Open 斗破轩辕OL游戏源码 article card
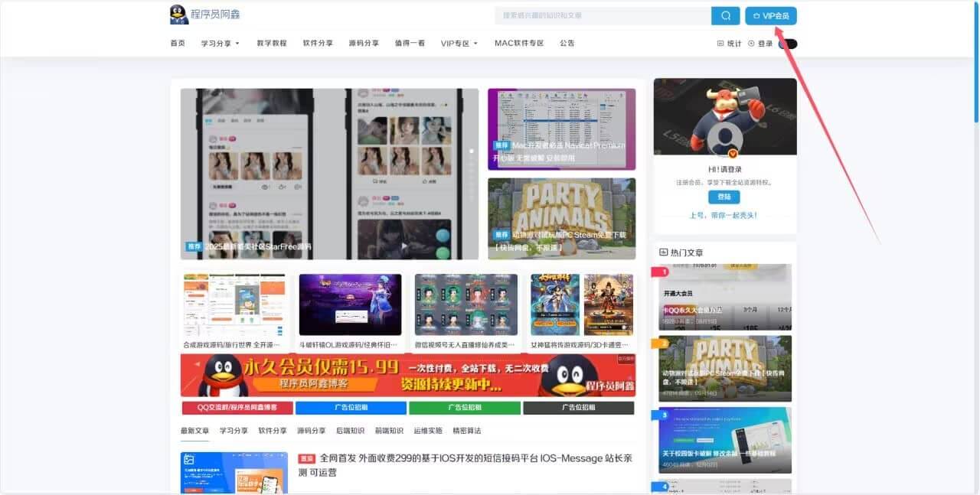Screen dimensions: 980x495 pos(350,311)
